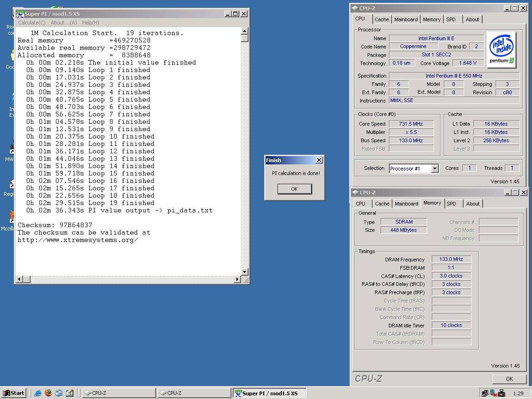Open About tab in upper CPU-Z
532x399 pixels.
(472, 19)
